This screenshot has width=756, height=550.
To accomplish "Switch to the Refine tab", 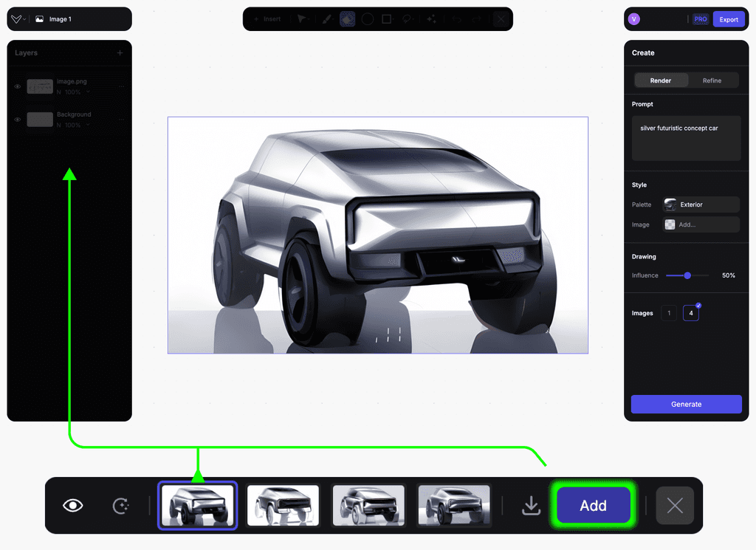I will click(714, 80).
